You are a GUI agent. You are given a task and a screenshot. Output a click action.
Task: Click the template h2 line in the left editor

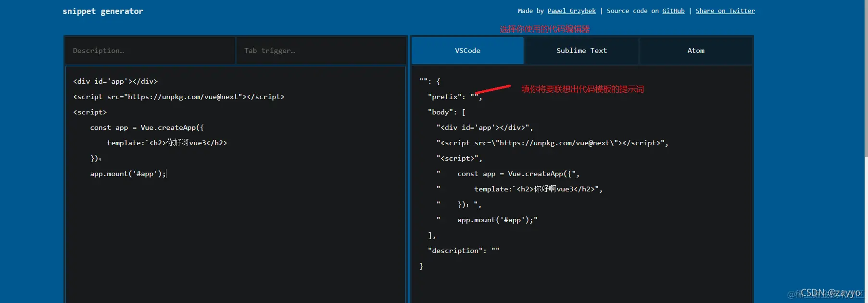[x=167, y=143]
